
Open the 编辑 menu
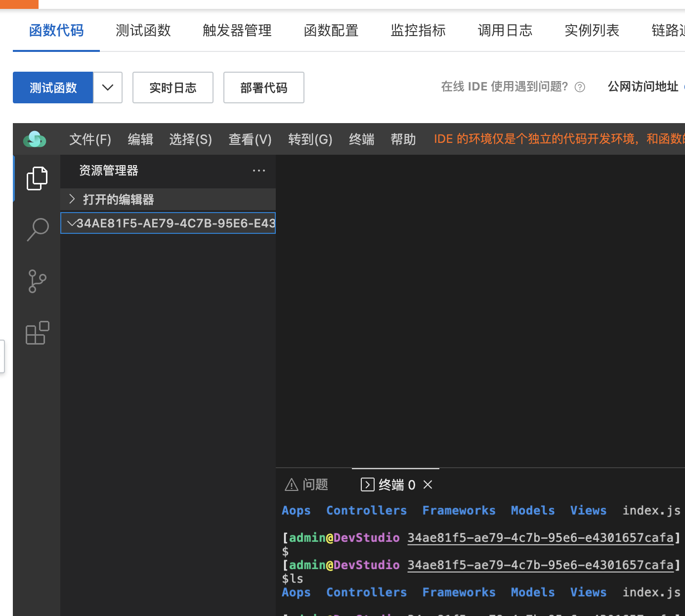(x=140, y=139)
